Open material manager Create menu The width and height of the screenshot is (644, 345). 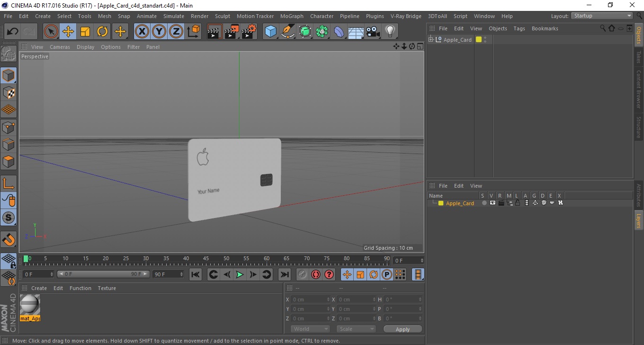[39, 288]
